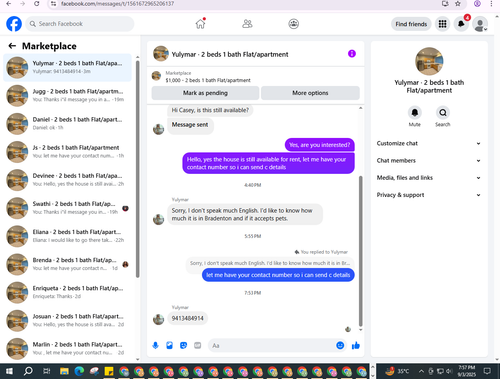Open the notifications bell icon
500x379 pixels.
[x=461, y=24]
